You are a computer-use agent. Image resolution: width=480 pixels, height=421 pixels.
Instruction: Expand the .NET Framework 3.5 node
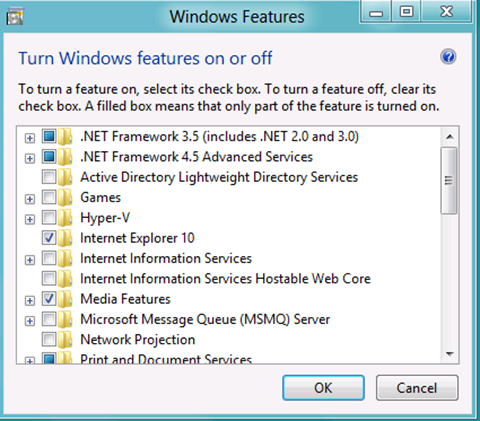pyautogui.click(x=30, y=138)
